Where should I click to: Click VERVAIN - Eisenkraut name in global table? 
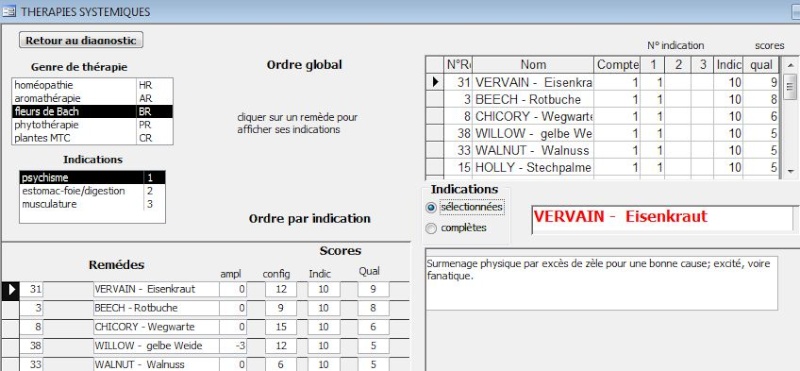click(x=533, y=82)
